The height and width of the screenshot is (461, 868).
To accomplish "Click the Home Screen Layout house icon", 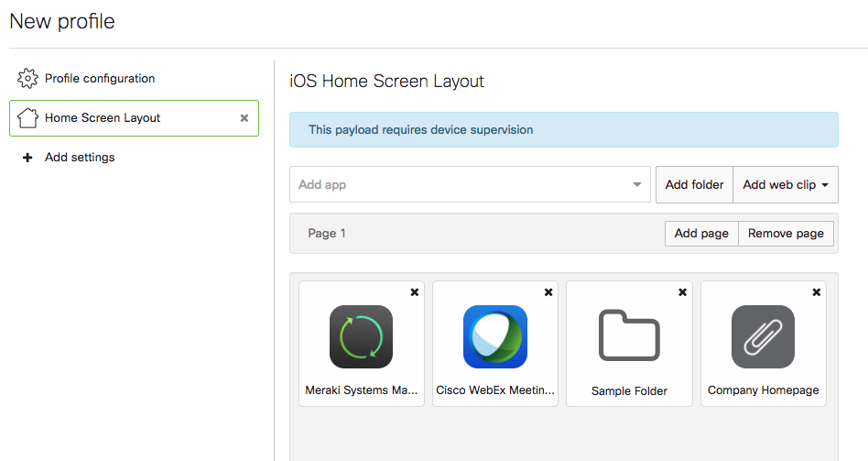I will pyautogui.click(x=27, y=117).
